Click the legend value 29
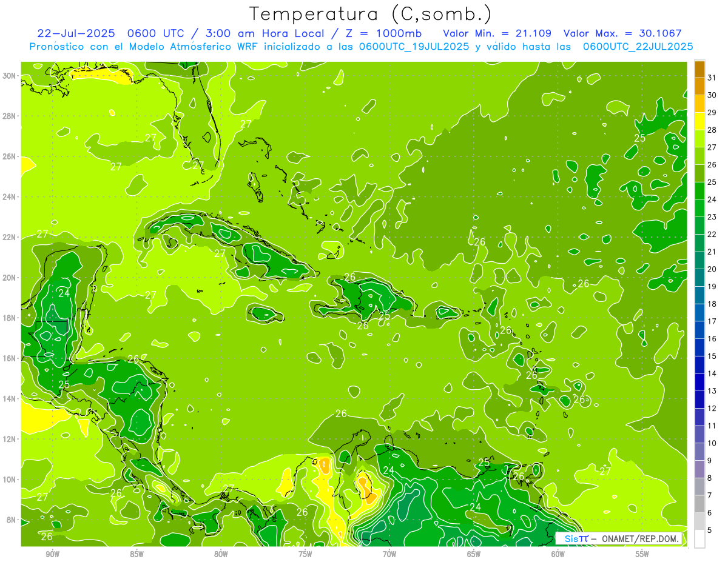This screenshot has height=562, width=728. click(x=712, y=112)
